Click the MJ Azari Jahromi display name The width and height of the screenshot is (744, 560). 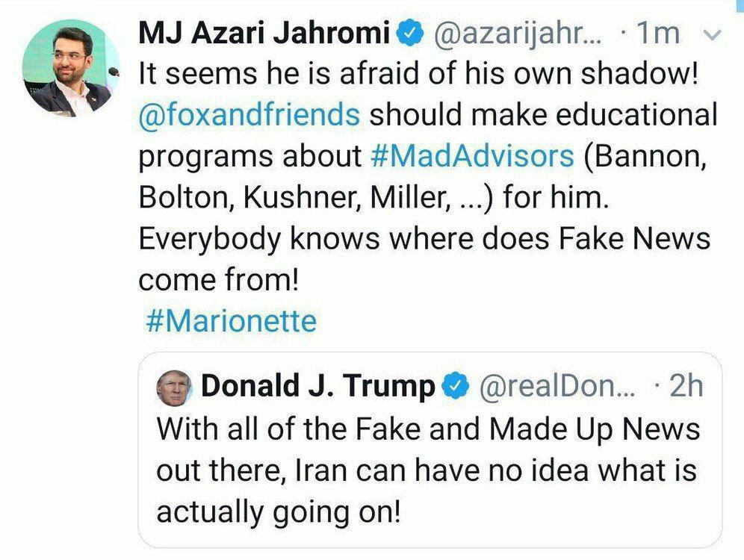pyautogui.click(x=264, y=33)
